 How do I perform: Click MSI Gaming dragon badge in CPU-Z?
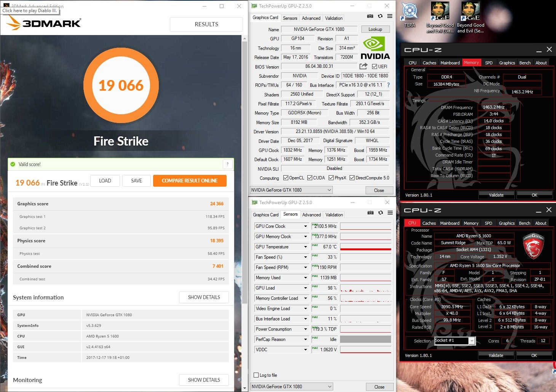point(533,246)
